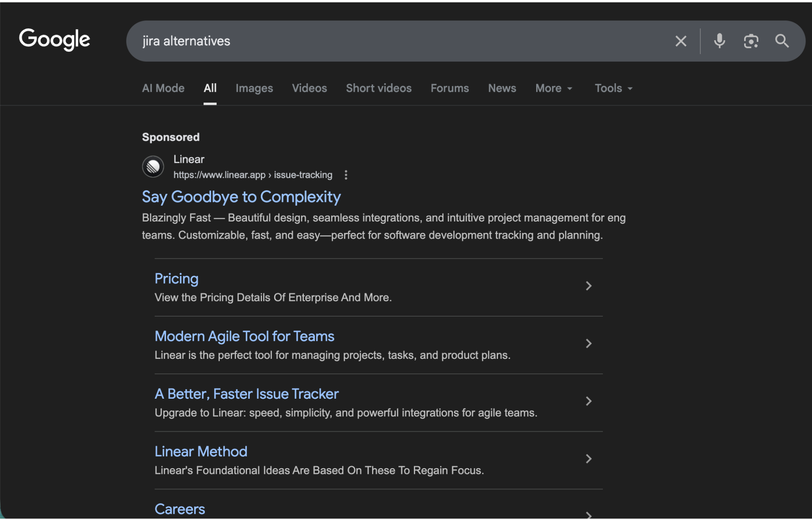Start voice search with microphone icon
This screenshot has width=812, height=519.
pos(719,41)
